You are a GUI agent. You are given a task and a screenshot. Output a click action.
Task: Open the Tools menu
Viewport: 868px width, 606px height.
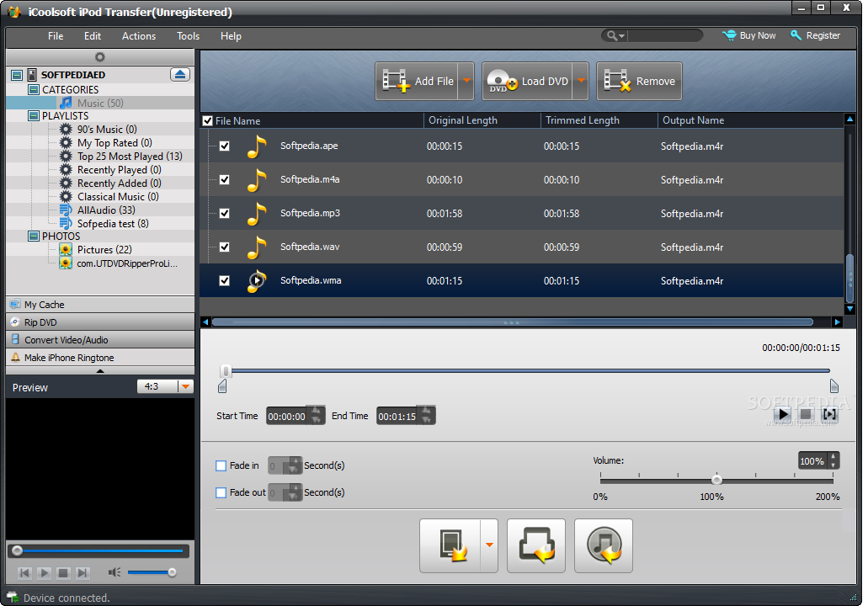click(x=189, y=36)
